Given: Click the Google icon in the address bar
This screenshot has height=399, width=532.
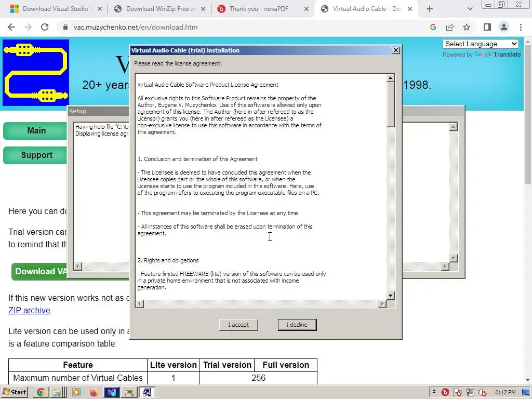Looking at the screenshot, I should coord(433,27).
